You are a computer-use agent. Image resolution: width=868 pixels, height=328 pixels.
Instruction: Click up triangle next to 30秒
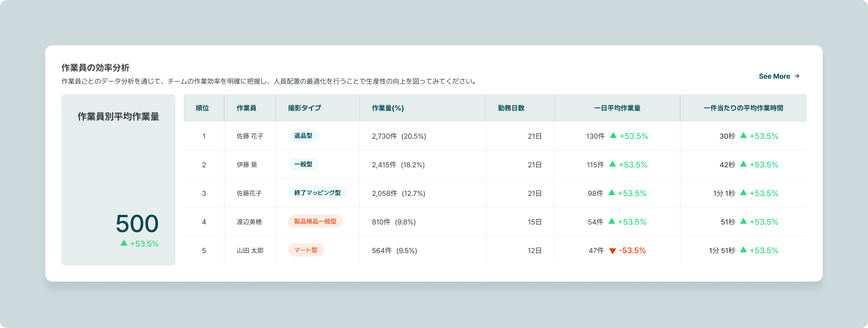pyautogui.click(x=743, y=136)
